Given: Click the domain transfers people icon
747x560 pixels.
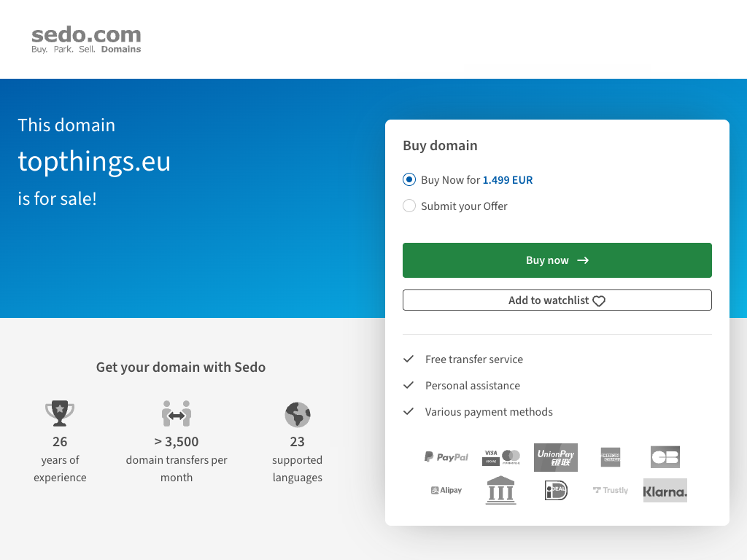Looking at the screenshot, I should pyautogui.click(x=177, y=413).
